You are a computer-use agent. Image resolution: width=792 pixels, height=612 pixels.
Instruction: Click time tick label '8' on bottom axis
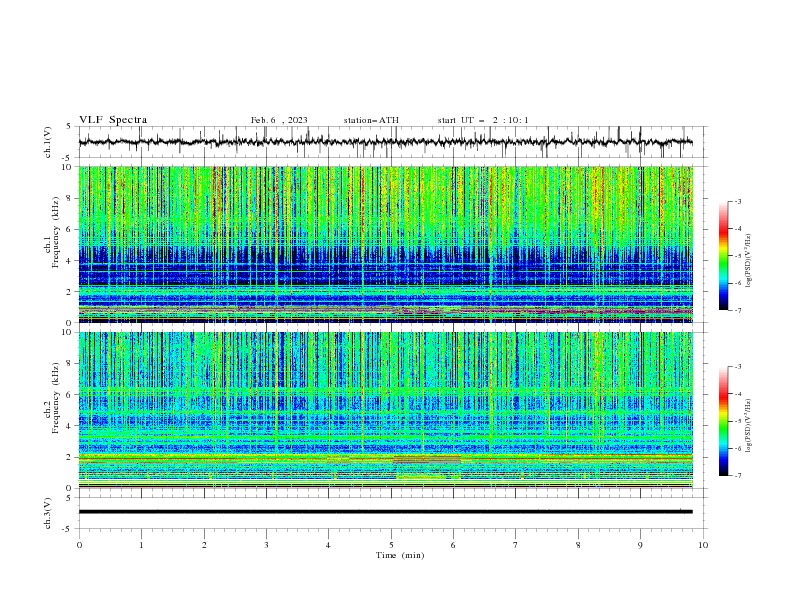click(x=578, y=545)
